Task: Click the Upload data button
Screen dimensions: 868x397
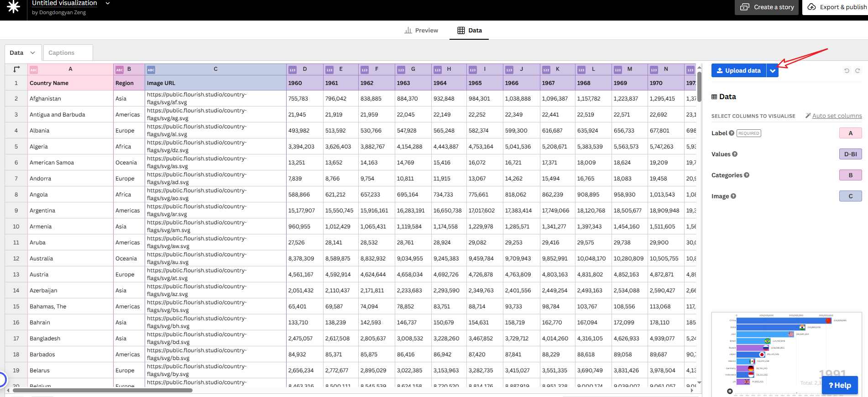Action: (x=739, y=70)
